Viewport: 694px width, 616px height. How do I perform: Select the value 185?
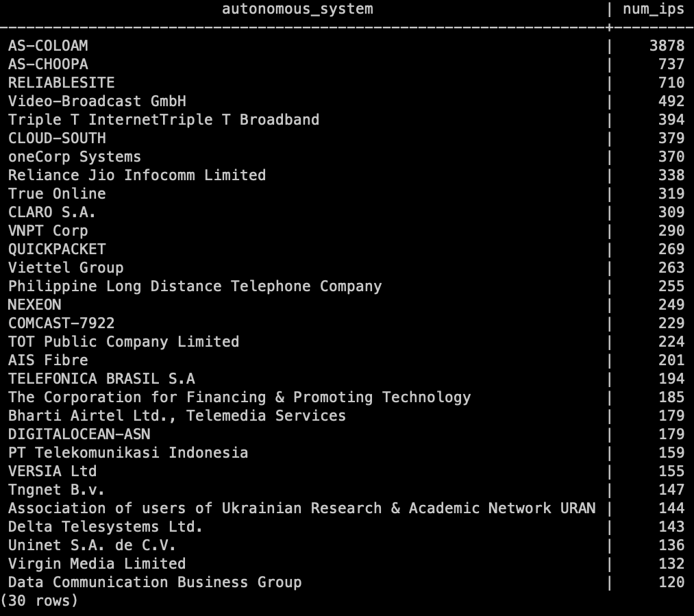[x=671, y=397]
